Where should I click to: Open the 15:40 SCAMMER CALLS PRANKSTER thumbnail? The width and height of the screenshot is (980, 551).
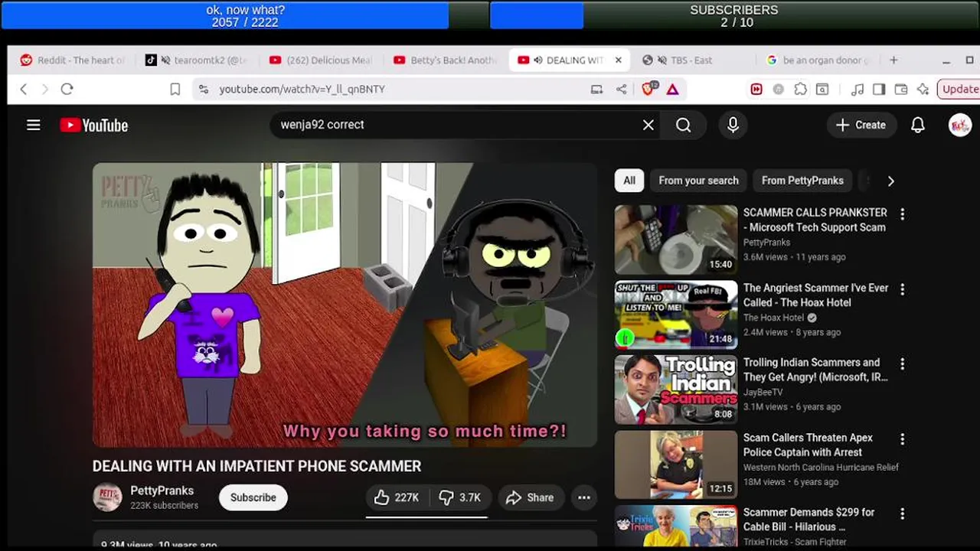(676, 240)
